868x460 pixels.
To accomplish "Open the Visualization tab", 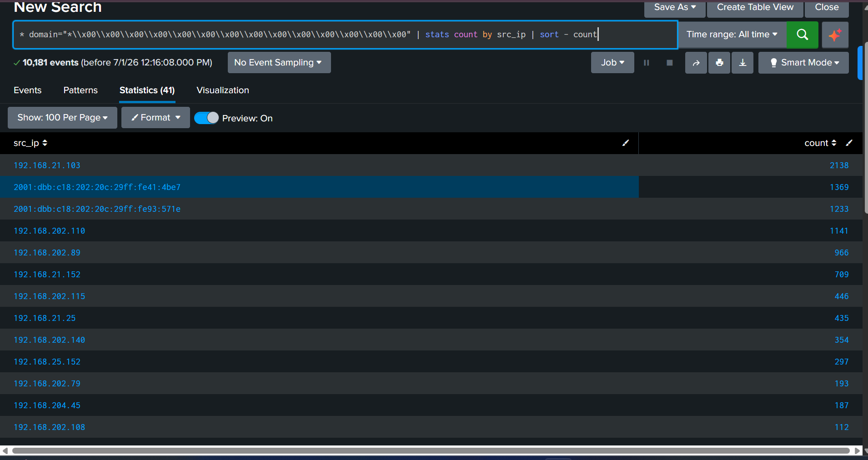I will 223,90.
